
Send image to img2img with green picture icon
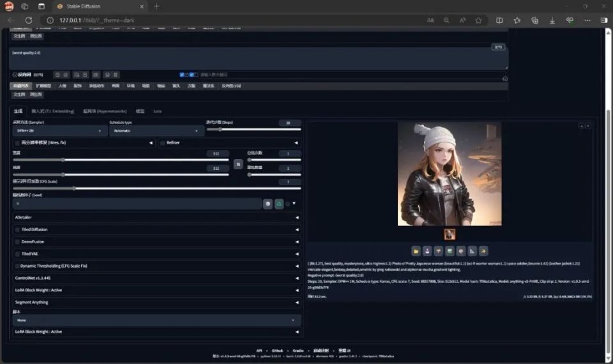(450, 251)
